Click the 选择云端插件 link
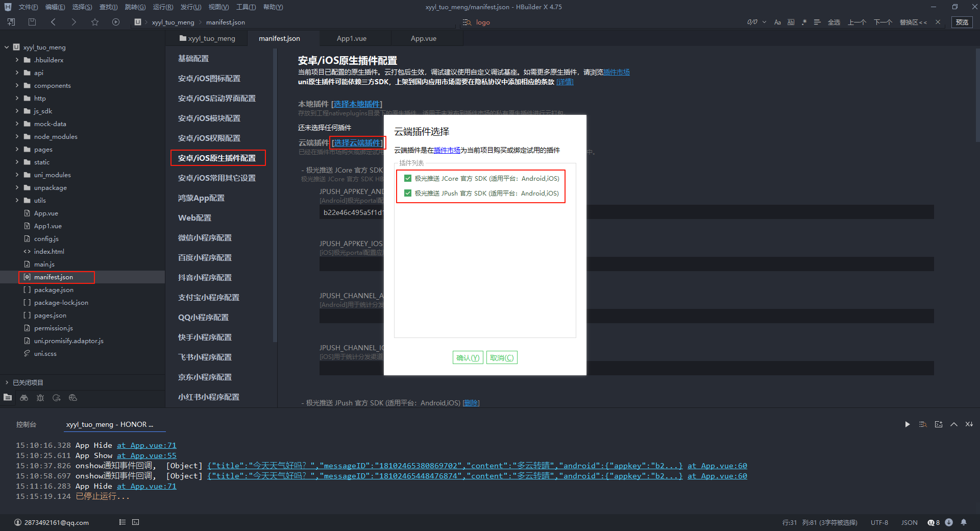Screen dimensions: 980x531 click(x=357, y=143)
